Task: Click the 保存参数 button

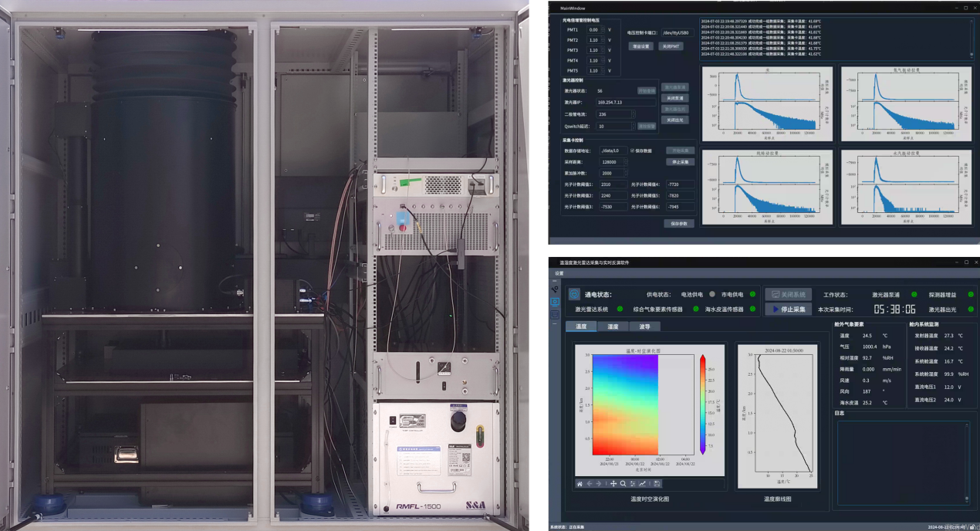Action: tap(679, 224)
